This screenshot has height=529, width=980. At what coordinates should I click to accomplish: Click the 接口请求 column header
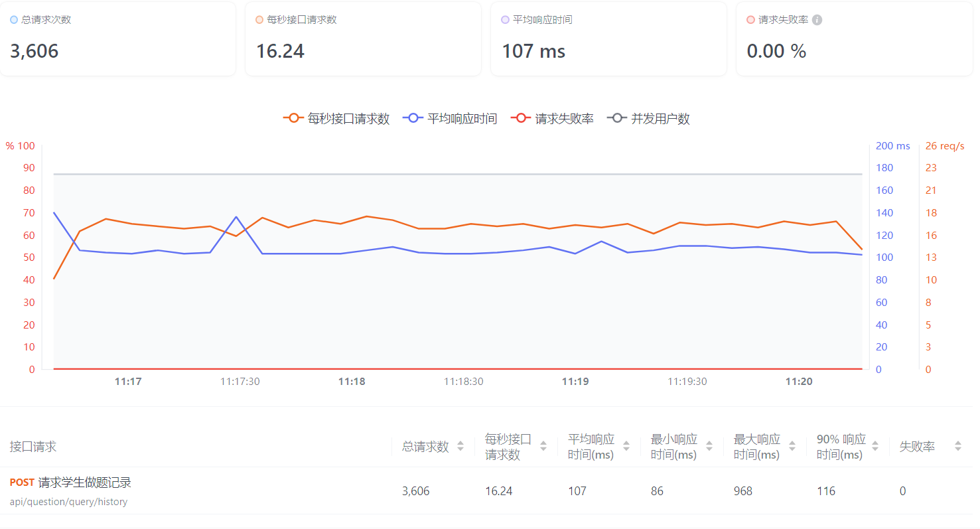pyautogui.click(x=33, y=447)
